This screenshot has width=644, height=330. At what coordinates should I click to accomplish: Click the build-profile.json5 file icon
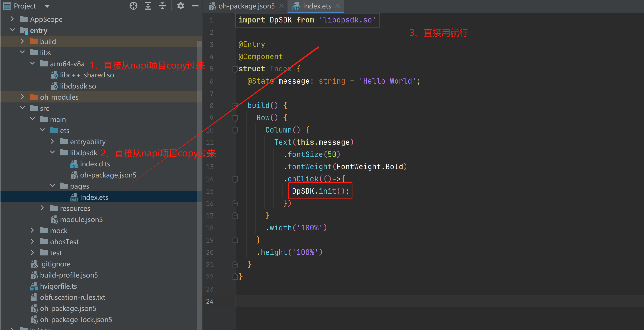[34, 275]
